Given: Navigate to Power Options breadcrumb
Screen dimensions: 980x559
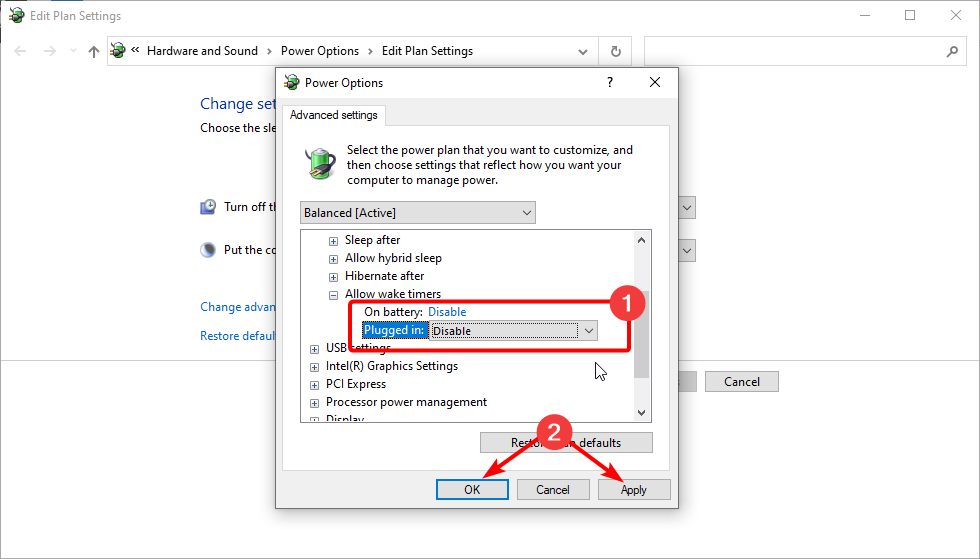Looking at the screenshot, I should point(319,51).
